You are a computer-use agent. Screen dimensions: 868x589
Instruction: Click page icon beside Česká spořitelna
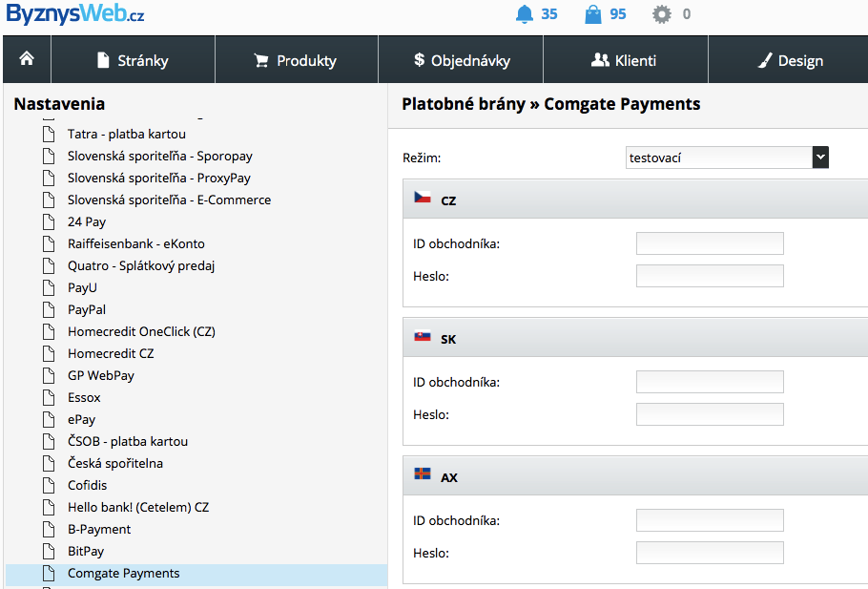[x=49, y=463]
